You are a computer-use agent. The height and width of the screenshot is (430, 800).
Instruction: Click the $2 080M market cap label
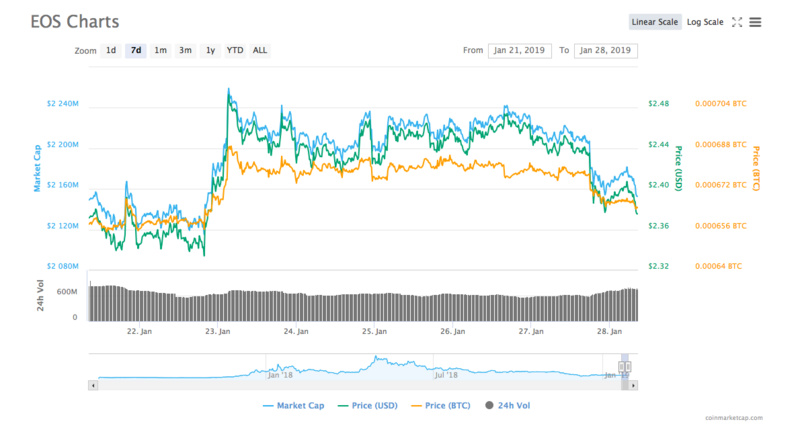[62, 266]
